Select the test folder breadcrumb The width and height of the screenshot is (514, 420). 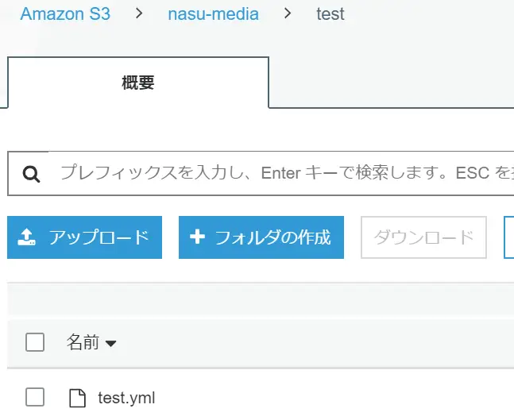pyautogui.click(x=330, y=14)
